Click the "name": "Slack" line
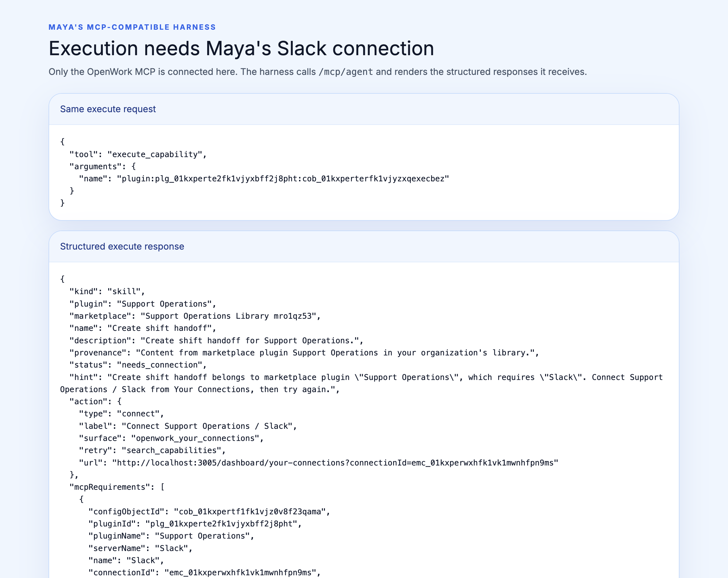The height and width of the screenshot is (578, 728). click(126, 560)
